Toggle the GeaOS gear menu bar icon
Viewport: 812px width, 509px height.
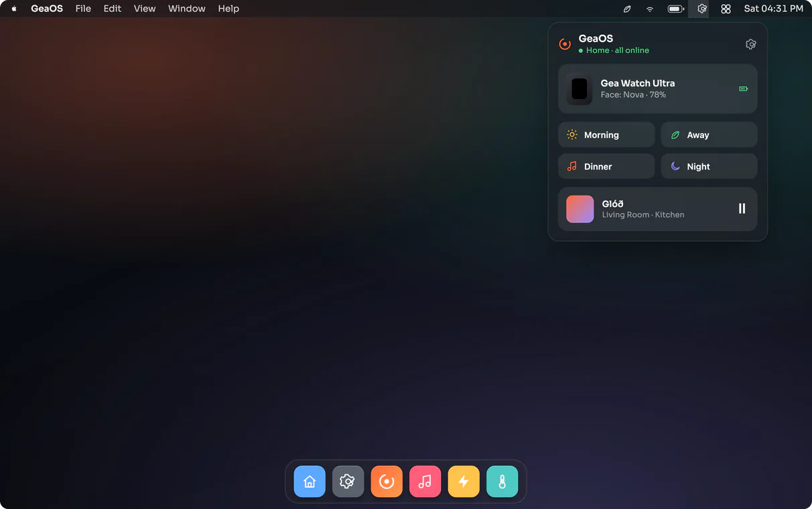click(701, 9)
